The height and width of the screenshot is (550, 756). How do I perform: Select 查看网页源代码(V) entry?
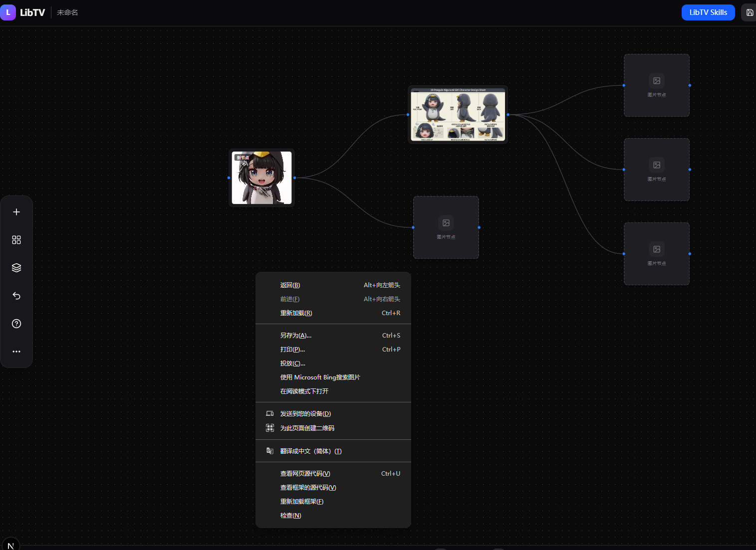[x=333, y=474]
